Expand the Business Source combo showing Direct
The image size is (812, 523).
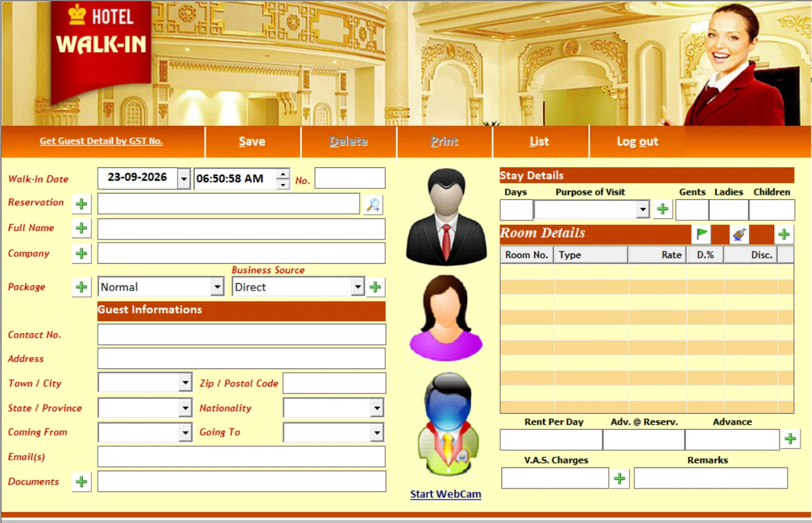358,287
